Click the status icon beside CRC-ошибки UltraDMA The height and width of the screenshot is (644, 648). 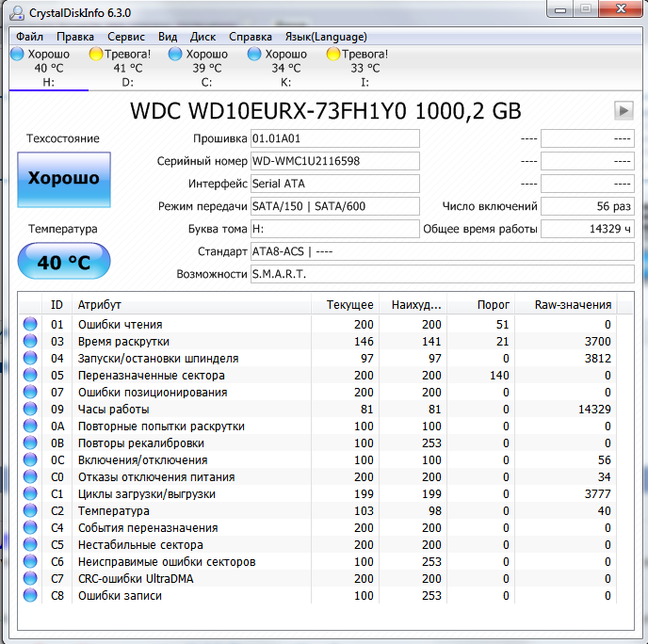30,579
